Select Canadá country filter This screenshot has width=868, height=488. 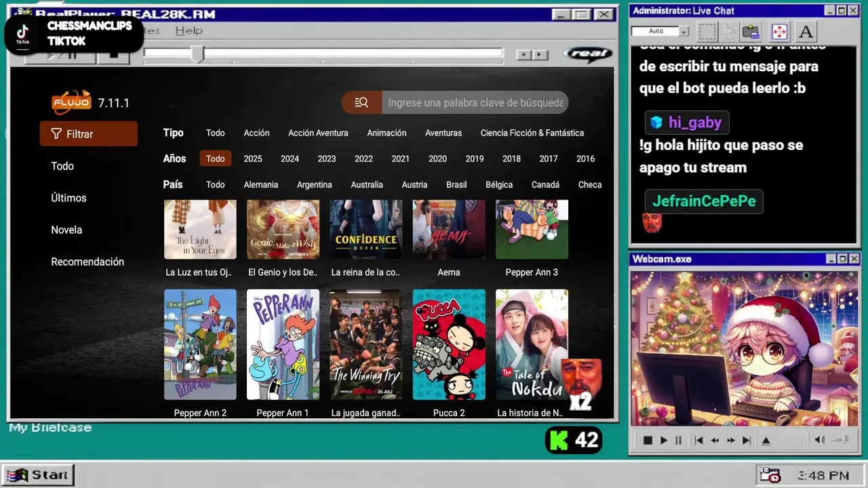[x=546, y=184]
